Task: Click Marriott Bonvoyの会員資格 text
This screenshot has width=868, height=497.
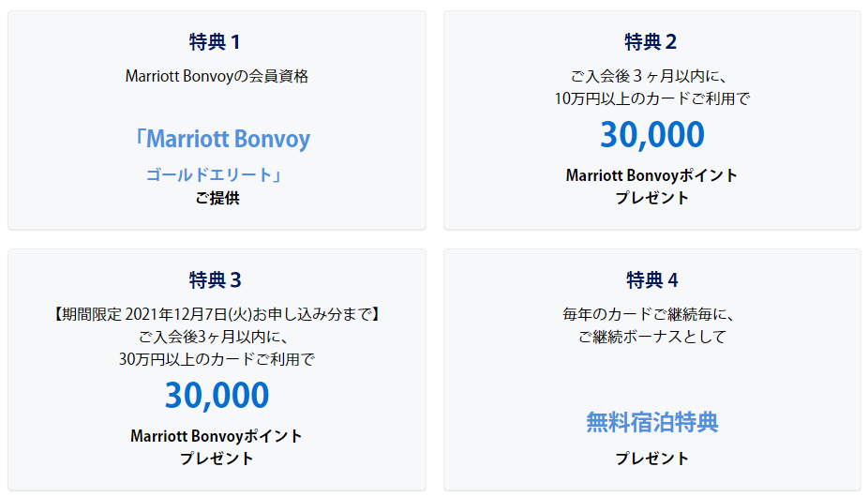Action: (217, 76)
